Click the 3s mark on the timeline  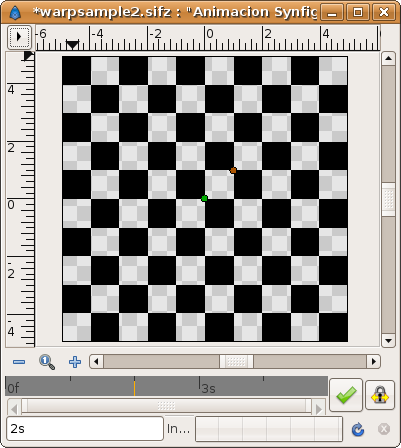click(x=208, y=388)
